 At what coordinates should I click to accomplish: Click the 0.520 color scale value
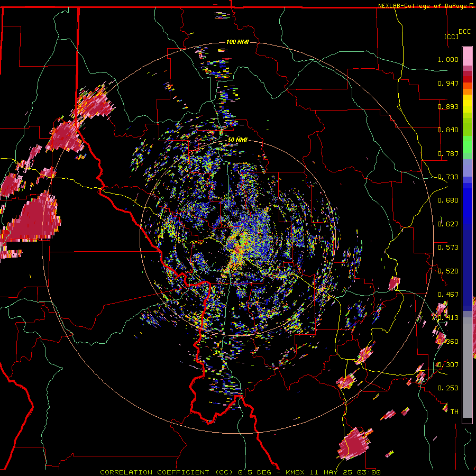448,271
